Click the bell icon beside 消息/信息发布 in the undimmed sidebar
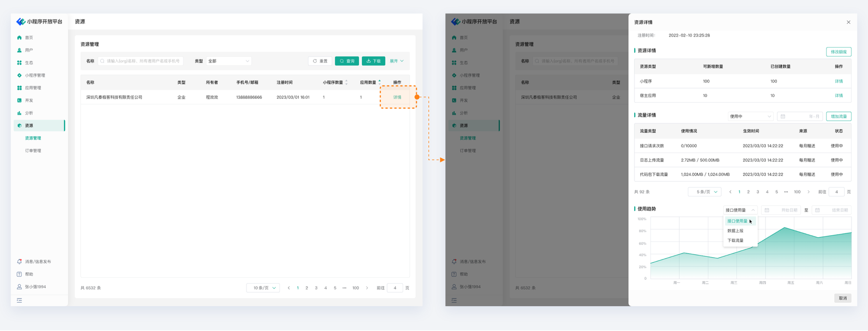 [19, 262]
